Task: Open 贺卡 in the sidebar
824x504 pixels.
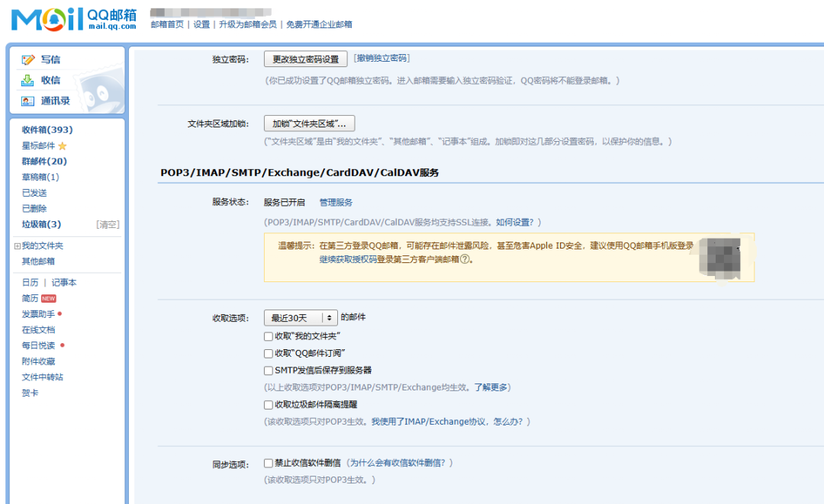Action: pyautogui.click(x=30, y=393)
